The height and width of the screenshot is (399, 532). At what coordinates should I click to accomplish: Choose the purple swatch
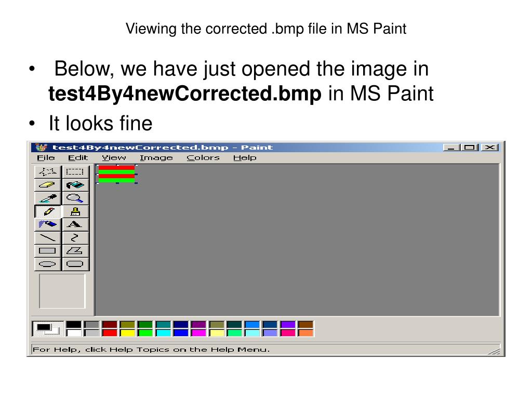click(199, 325)
